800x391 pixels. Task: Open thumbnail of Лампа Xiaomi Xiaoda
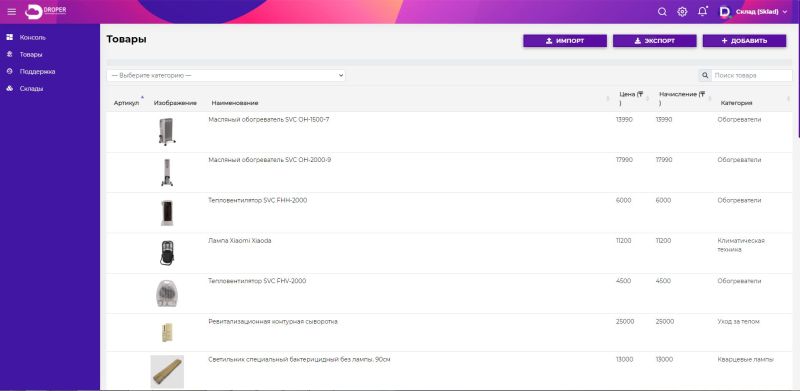[x=167, y=253]
